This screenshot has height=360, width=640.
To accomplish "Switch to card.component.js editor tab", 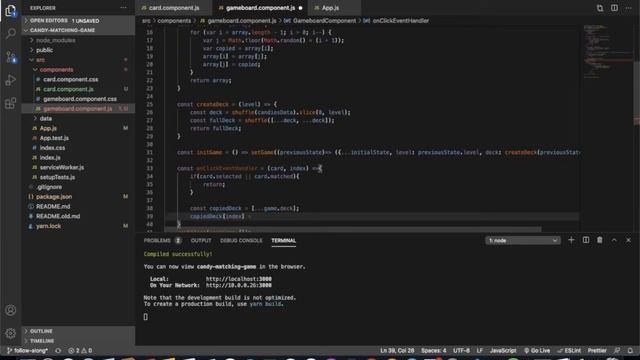I will [174, 8].
